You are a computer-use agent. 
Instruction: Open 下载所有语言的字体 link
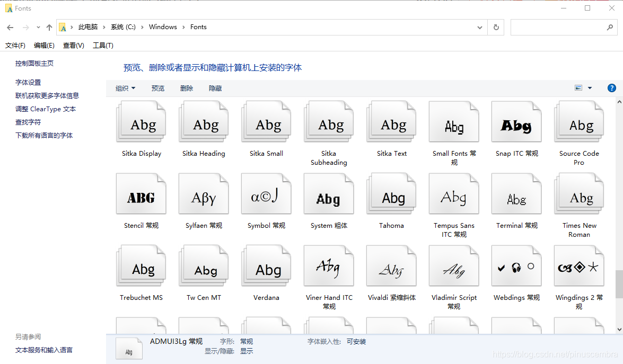pos(44,135)
